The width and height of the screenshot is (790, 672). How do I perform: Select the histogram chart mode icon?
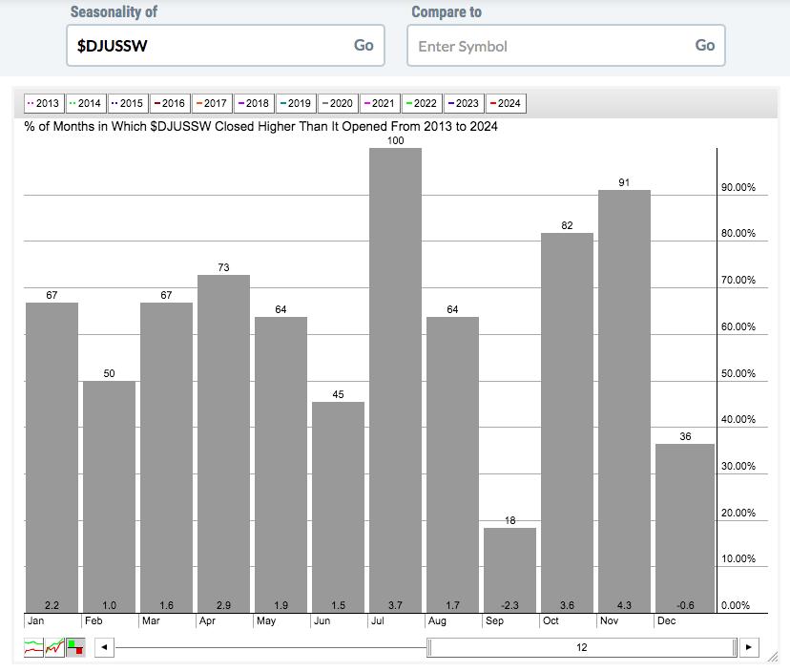tap(75, 647)
